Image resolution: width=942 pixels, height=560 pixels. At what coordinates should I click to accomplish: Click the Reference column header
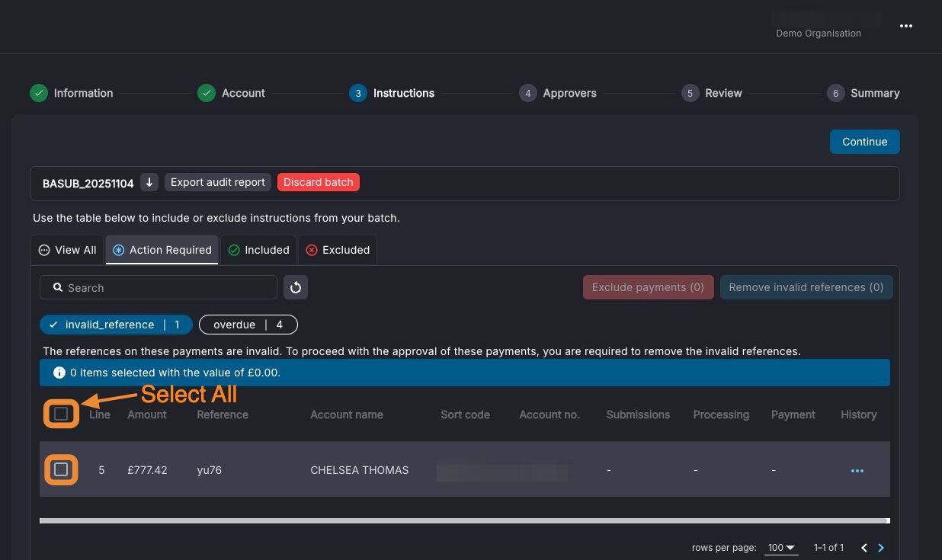coord(223,414)
